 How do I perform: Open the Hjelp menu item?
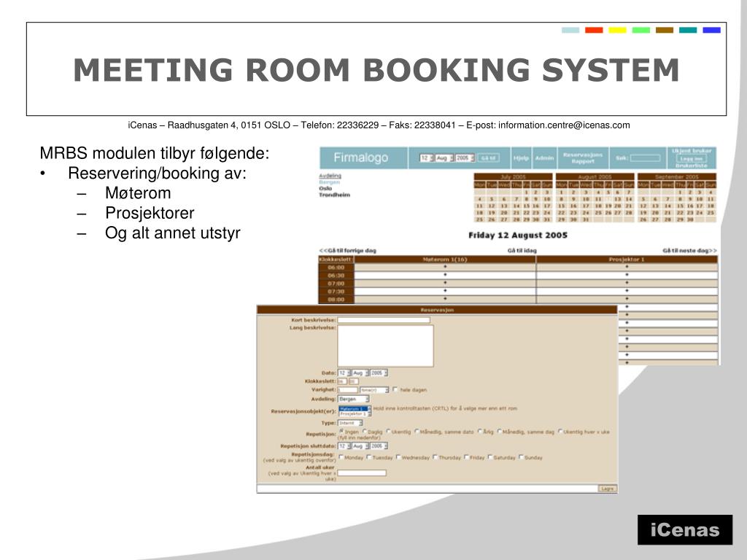point(521,157)
